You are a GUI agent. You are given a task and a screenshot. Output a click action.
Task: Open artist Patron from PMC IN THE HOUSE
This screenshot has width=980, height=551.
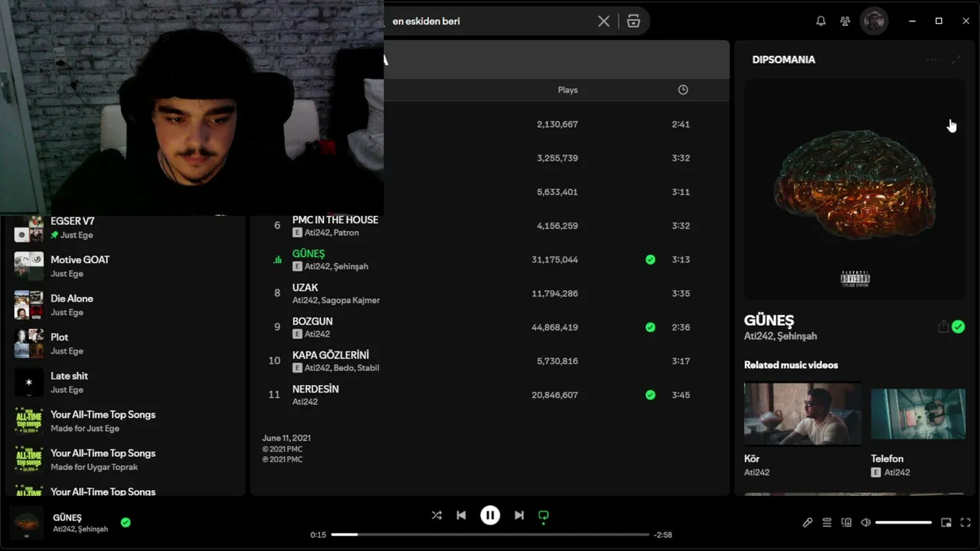coord(346,233)
